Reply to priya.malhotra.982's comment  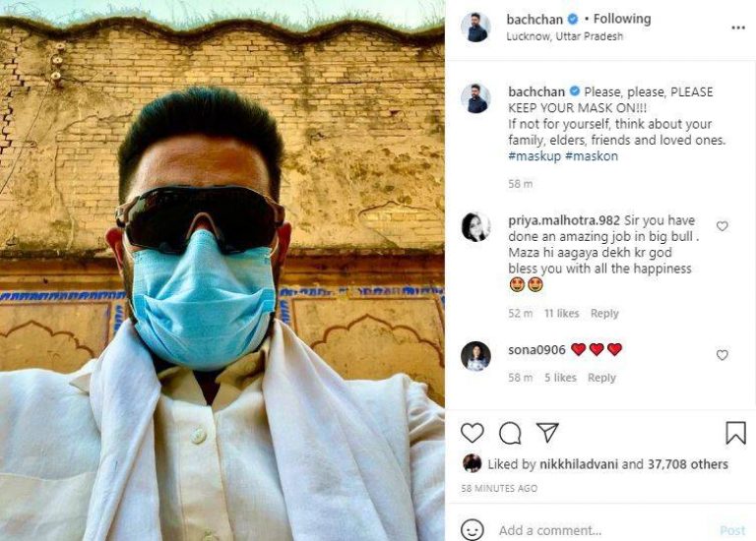click(x=604, y=313)
